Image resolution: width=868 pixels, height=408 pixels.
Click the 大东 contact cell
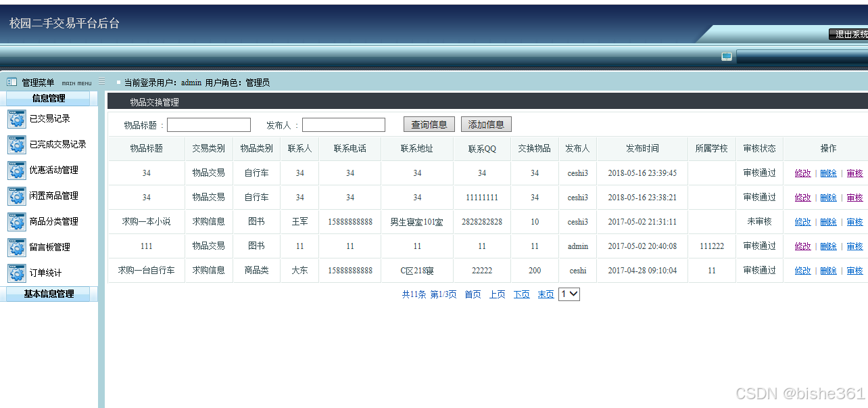click(x=299, y=270)
